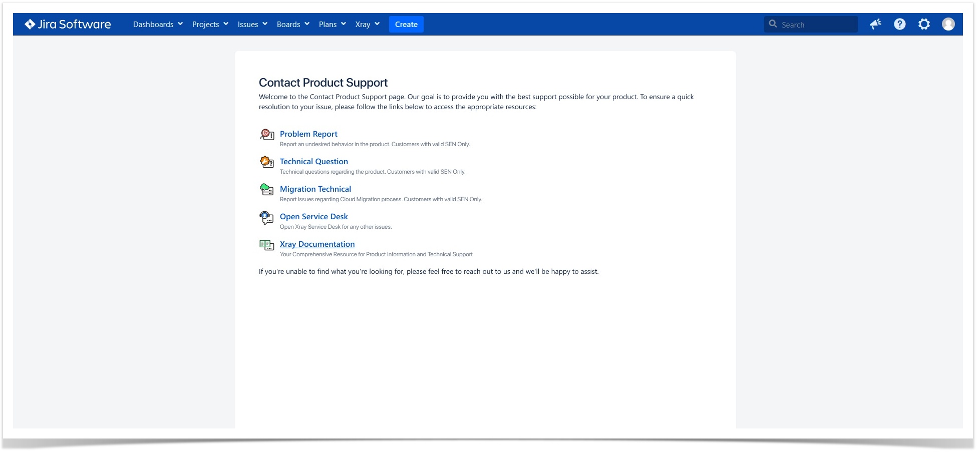980x453 pixels.
Task: Click the Xray Documentation book icon
Action: [x=266, y=245]
